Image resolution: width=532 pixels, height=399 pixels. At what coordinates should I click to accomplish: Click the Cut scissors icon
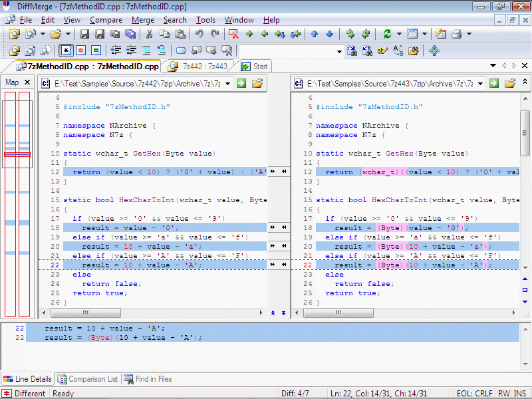coord(150,34)
